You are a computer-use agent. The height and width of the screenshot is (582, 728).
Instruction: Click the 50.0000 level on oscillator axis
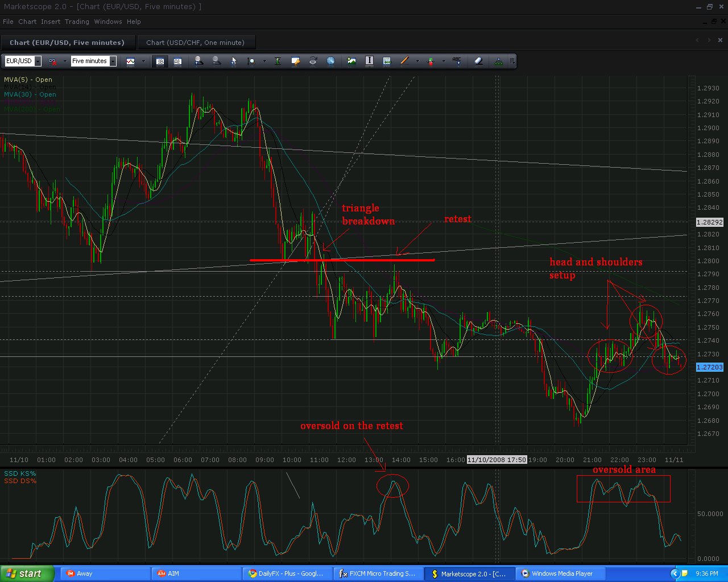coord(710,513)
